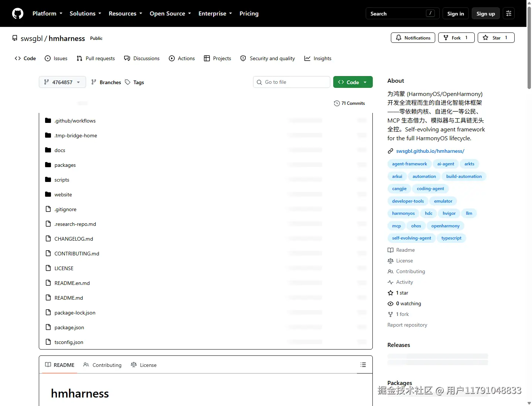Open the tsconfig.json file
This screenshot has height=406, width=532.
69,342
